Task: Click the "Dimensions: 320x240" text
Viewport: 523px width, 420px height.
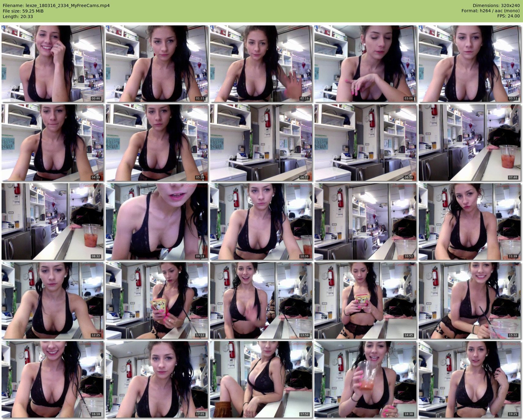Action: (496, 6)
